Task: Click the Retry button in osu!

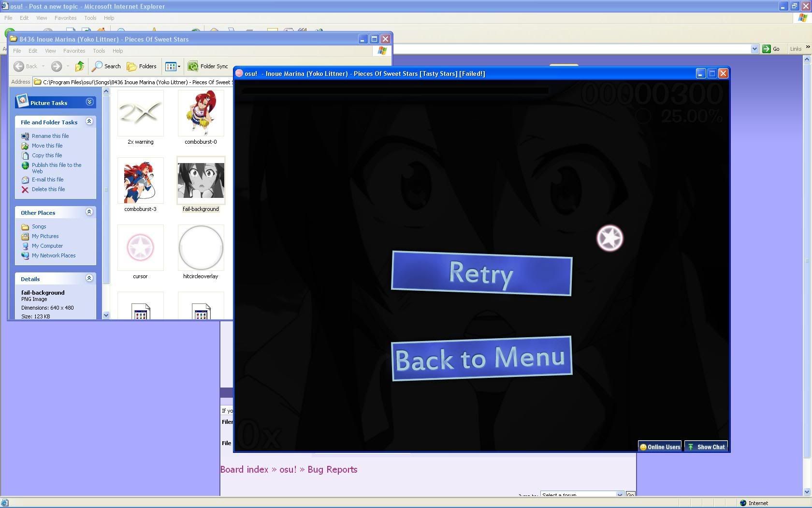Action: click(481, 273)
